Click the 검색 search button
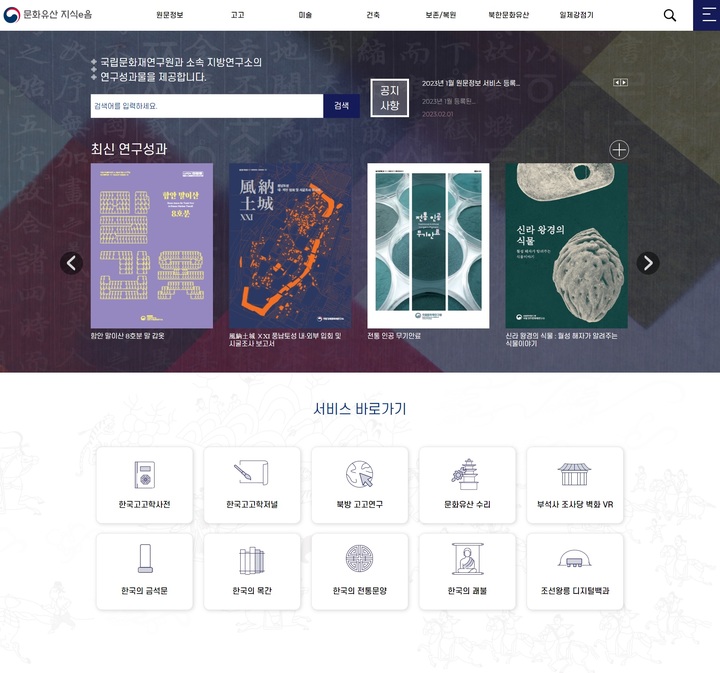Viewport: 720px width, 673px height. (x=341, y=106)
